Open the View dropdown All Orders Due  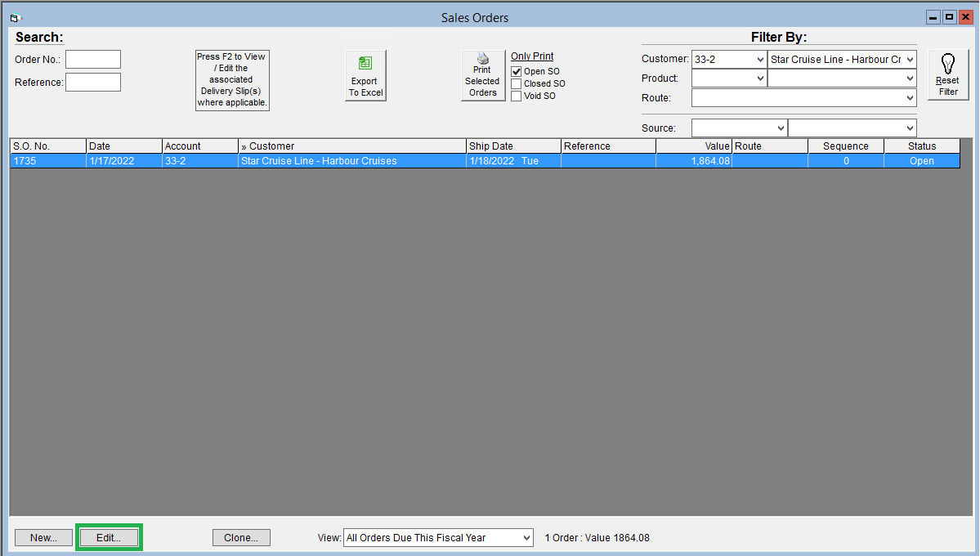[x=526, y=538]
